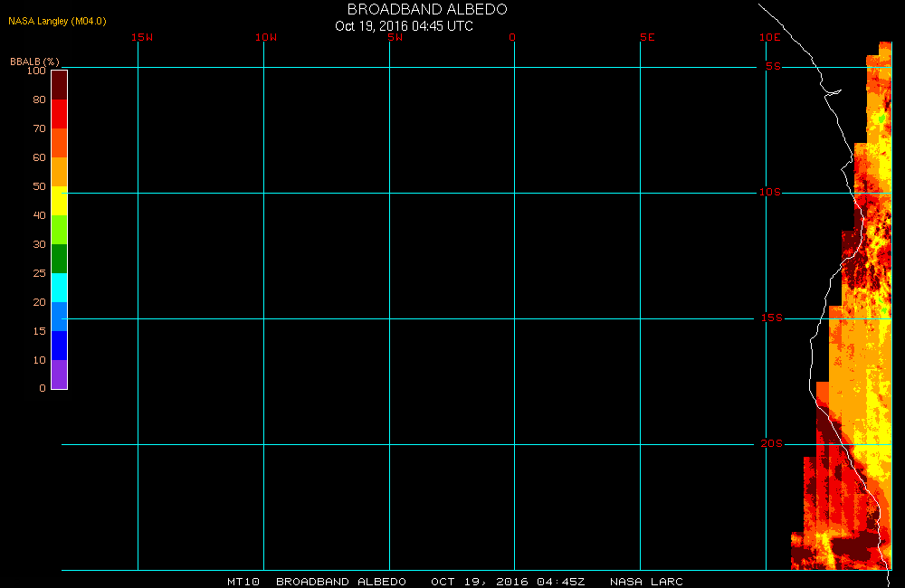Screen dimensions: 905x588
Task: Select the dark blue 10-15 color band
Action: (60, 345)
